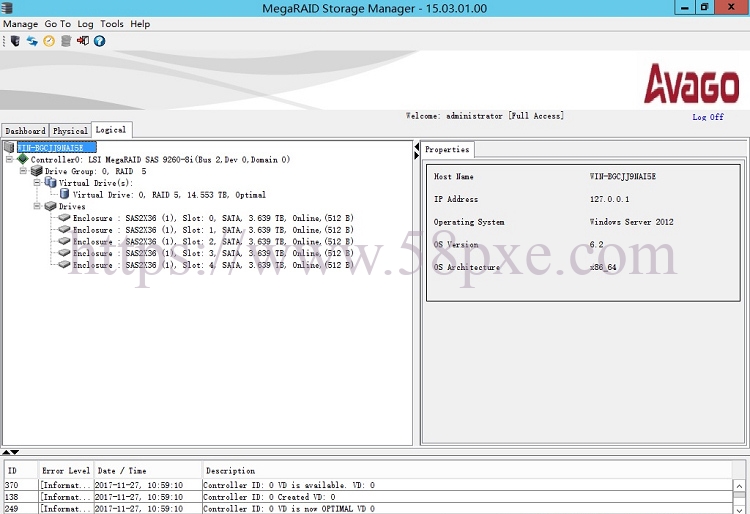Sort log by Description column header

coord(467,470)
